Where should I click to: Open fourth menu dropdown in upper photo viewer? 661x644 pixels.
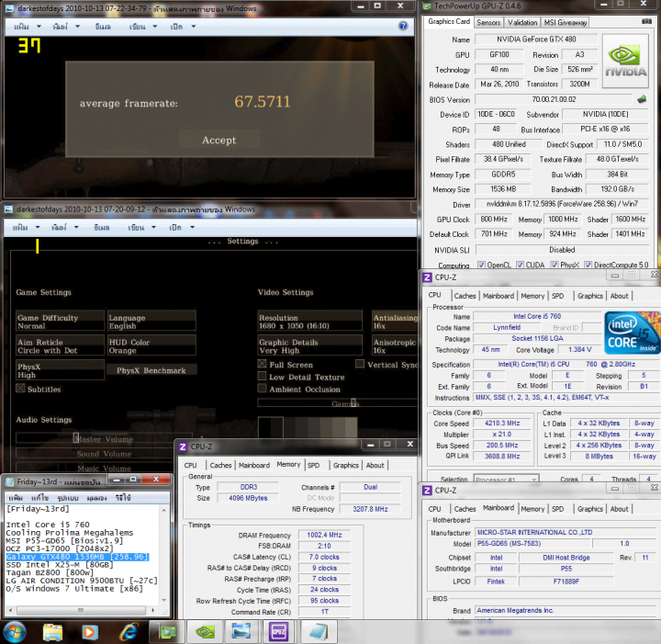tap(155, 26)
